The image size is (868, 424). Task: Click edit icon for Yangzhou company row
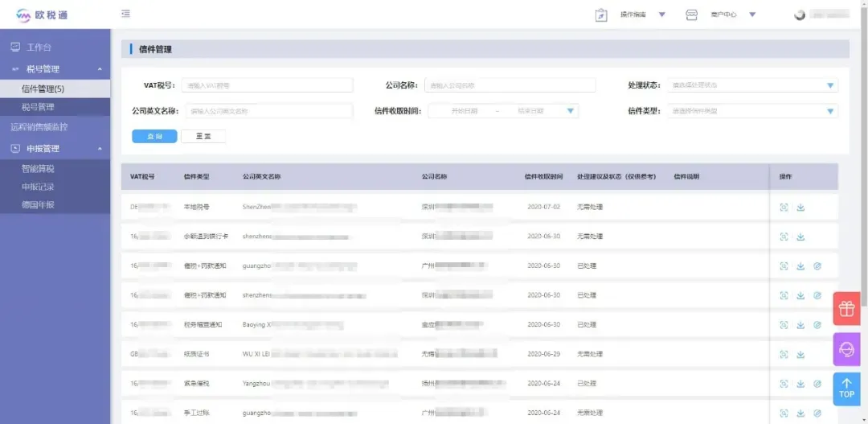point(817,384)
